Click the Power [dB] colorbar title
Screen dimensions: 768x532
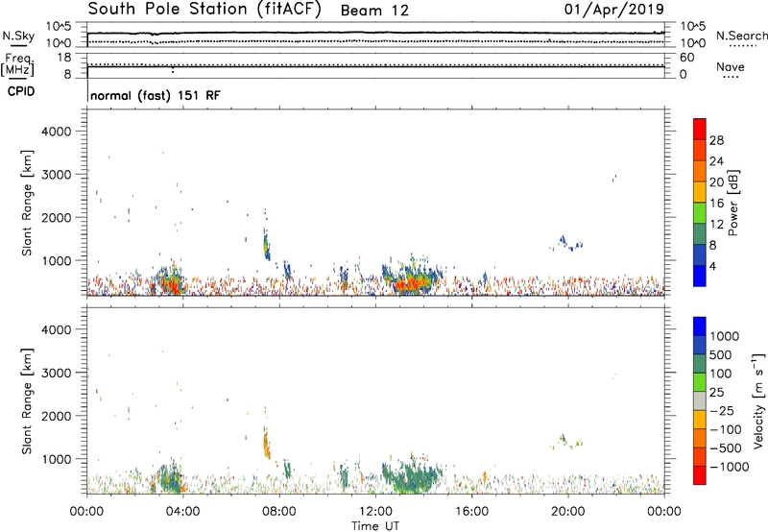(732, 203)
